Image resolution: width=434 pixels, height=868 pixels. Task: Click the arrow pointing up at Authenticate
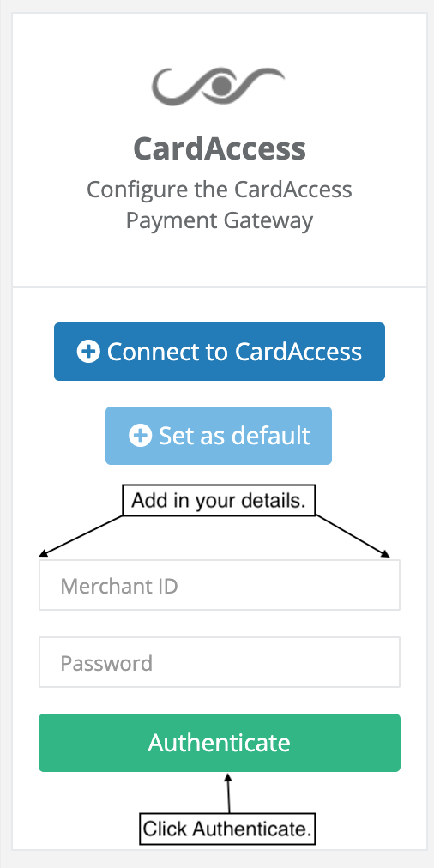[228, 793]
